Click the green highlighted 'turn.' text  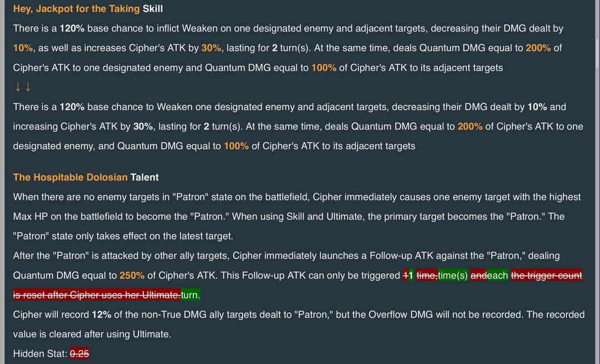click(x=191, y=295)
